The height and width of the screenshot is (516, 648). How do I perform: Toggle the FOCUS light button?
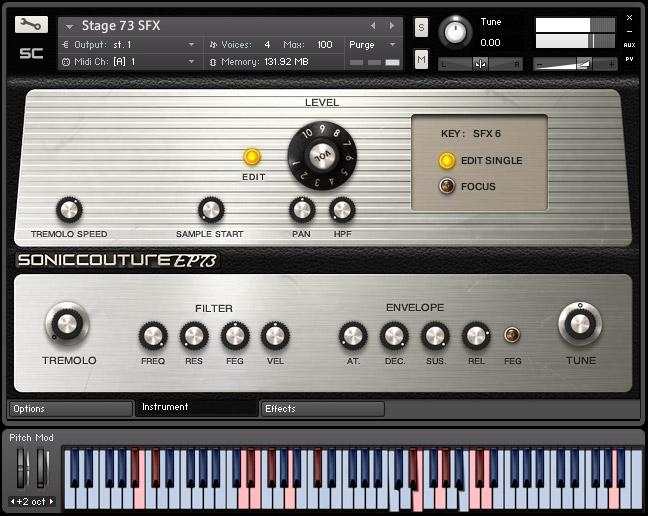[447, 186]
